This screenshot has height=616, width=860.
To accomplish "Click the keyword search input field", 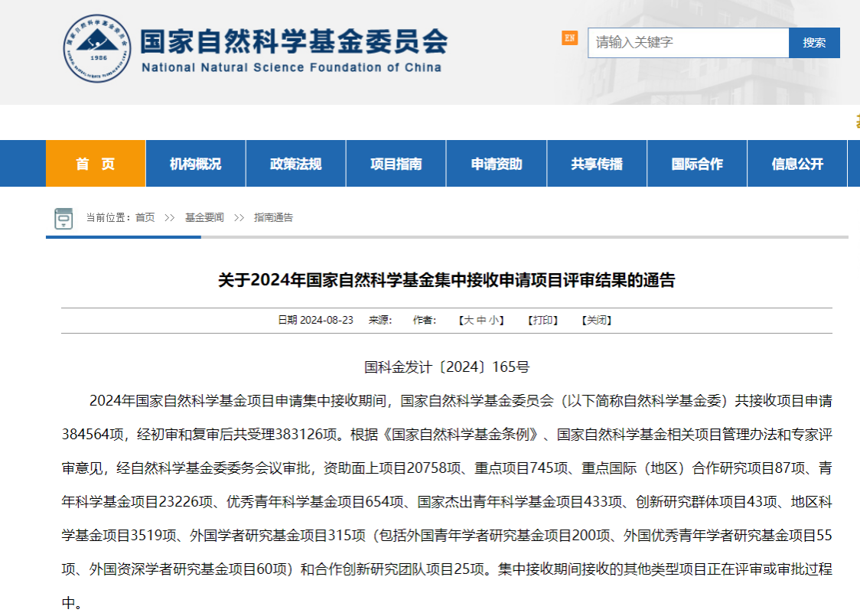I will pyautogui.click(x=687, y=43).
